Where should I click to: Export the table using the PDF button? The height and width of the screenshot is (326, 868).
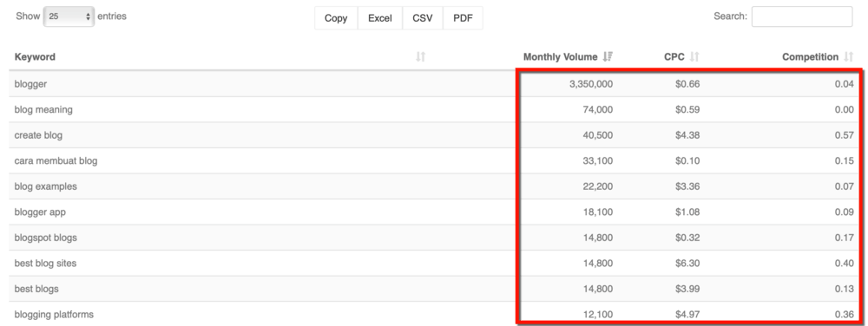click(463, 18)
